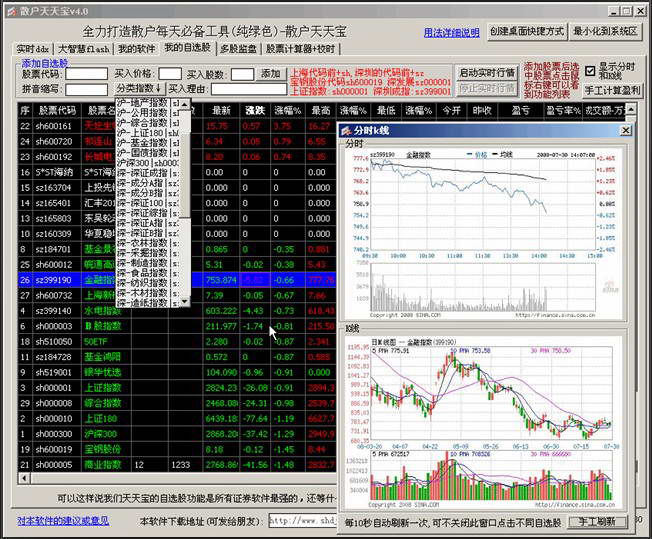Focus the 买入理由 input field
This screenshot has height=539, width=652.
click(x=249, y=89)
